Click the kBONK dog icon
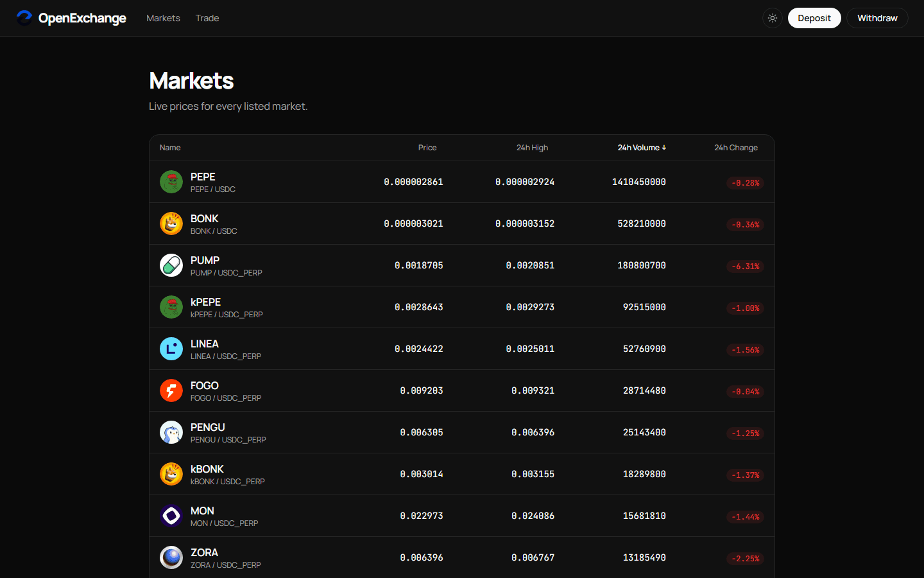 coord(171,474)
